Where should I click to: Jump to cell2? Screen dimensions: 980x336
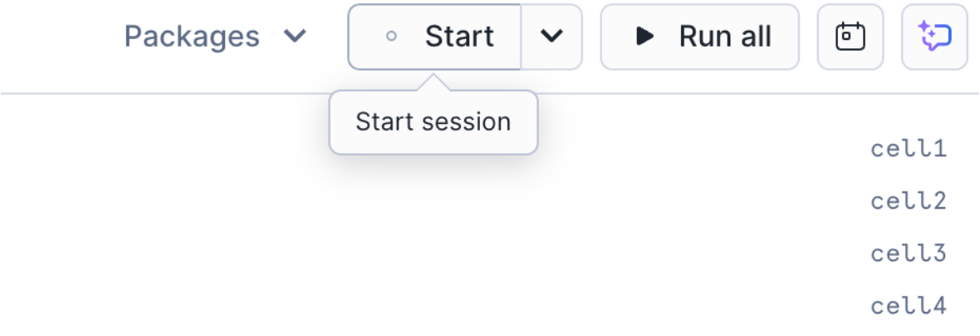[909, 201]
